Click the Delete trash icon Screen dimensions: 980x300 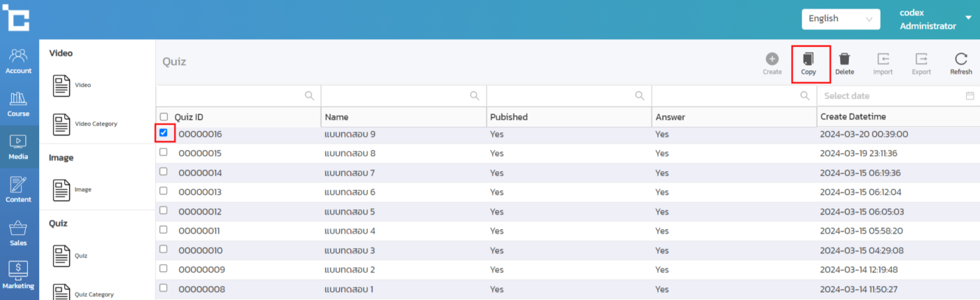844,60
